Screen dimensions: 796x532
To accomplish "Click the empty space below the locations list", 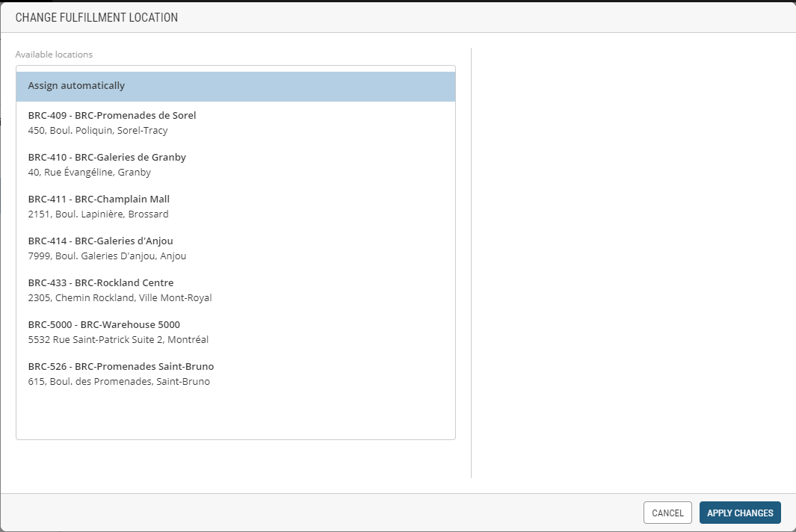I will tap(235, 415).
